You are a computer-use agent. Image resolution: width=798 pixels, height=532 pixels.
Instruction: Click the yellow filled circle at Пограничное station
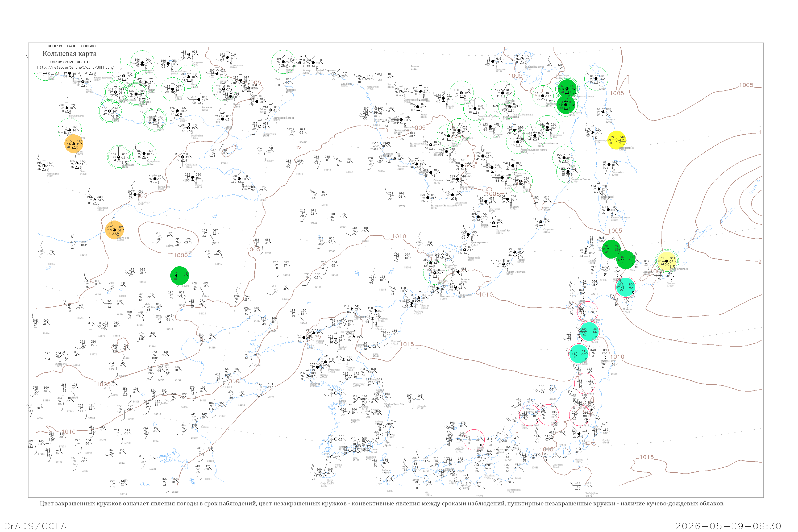617,140
